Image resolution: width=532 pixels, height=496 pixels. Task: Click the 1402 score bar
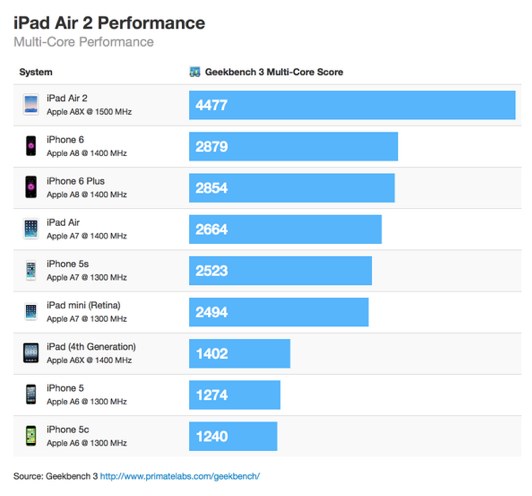point(240,353)
